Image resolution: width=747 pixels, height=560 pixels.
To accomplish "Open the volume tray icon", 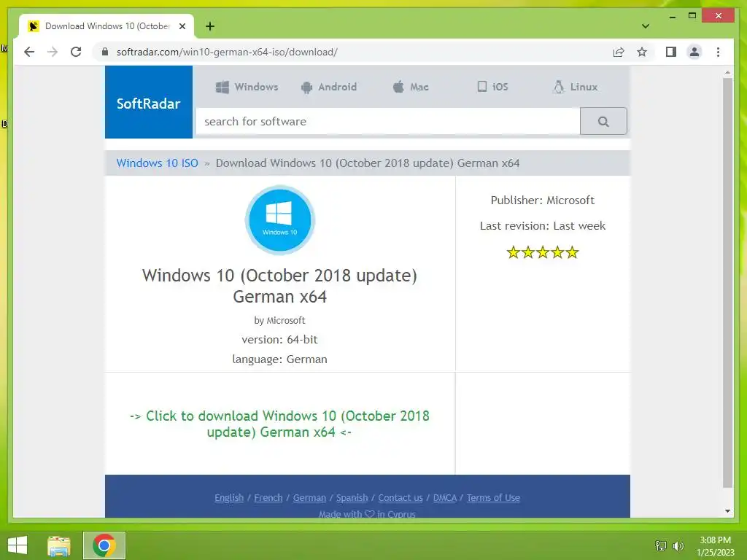I will tap(678, 545).
